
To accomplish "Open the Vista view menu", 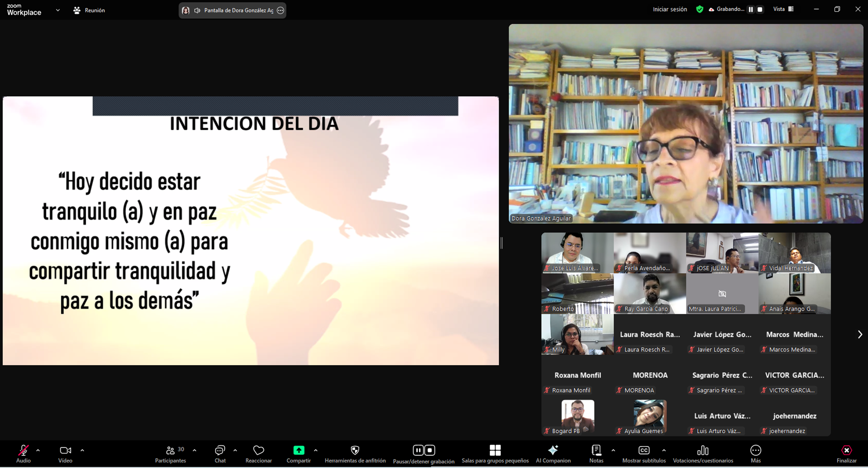I will 783,9.
